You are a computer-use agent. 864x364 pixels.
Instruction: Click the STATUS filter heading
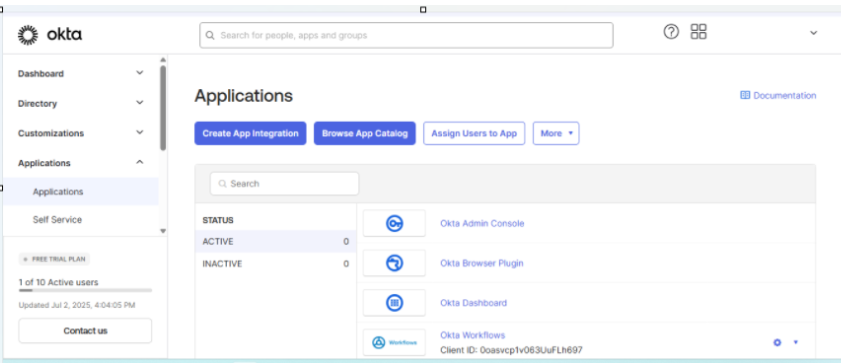click(218, 220)
